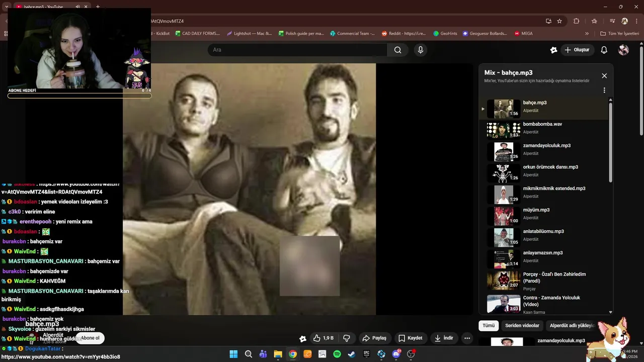Click the YouTube search magnifier button
Image resolution: width=644 pixels, height=362 pixels.
(397, 50)
